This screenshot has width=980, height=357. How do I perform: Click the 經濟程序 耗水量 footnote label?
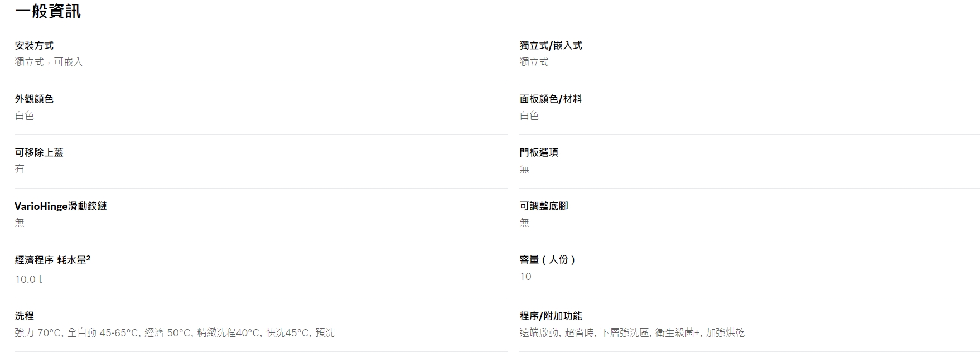pos(52,260)
